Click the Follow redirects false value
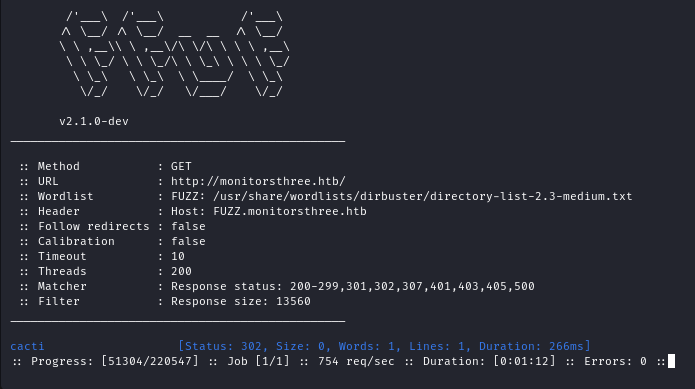695x389 pixels. (x=188, y=226)
